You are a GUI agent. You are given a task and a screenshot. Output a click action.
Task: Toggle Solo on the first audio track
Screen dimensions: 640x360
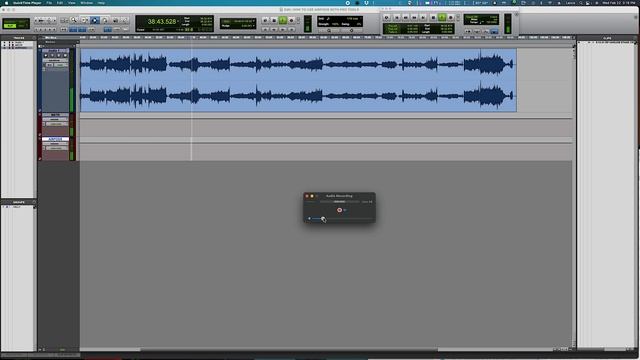pyautogui.click(x=59, y=56)
